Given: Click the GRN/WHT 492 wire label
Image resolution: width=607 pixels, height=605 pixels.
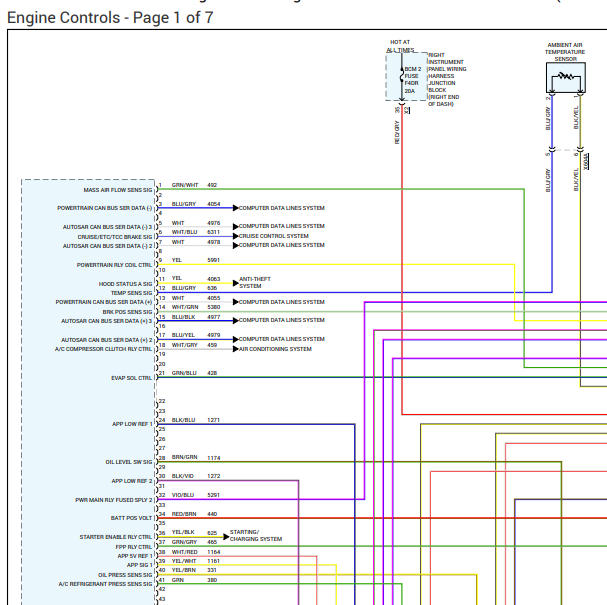Looking at the screenshot, I should point(194,185).
